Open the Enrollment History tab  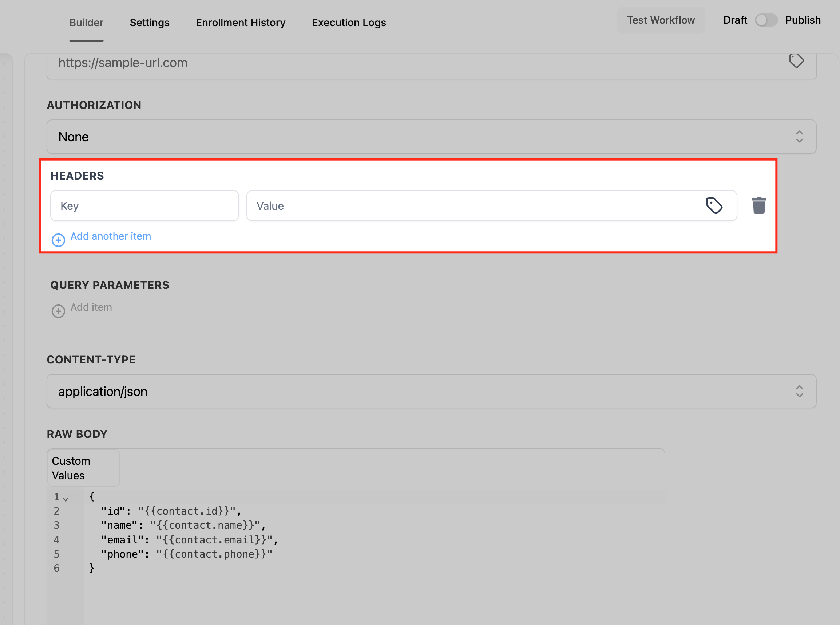[x=241, y=23]
